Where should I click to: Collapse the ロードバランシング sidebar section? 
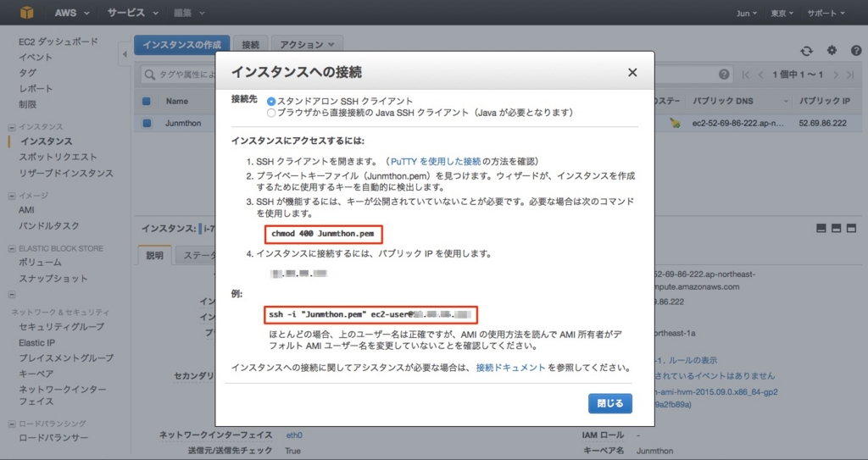12,424
